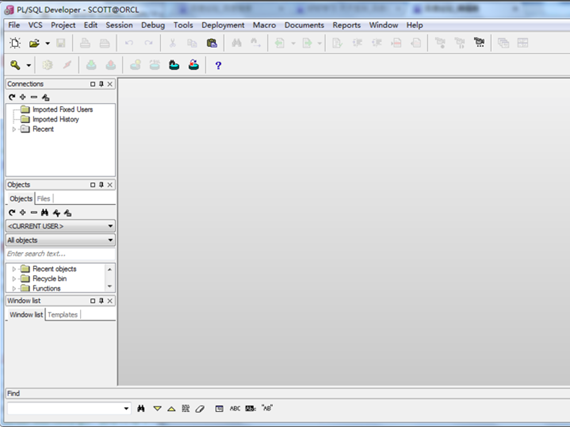The width and height of the screenshot is (570, 427).
Task: Open the CURRENT USER dropdown
Action: 60,226
